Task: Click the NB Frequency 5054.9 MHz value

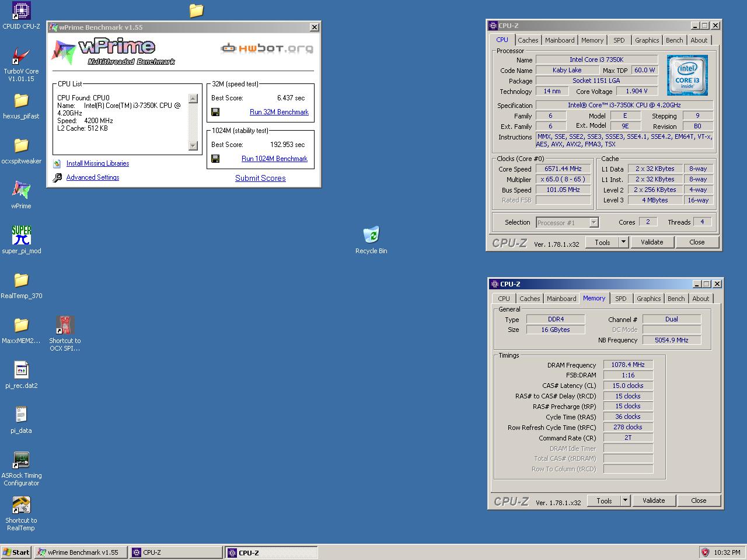Action: 672,340
